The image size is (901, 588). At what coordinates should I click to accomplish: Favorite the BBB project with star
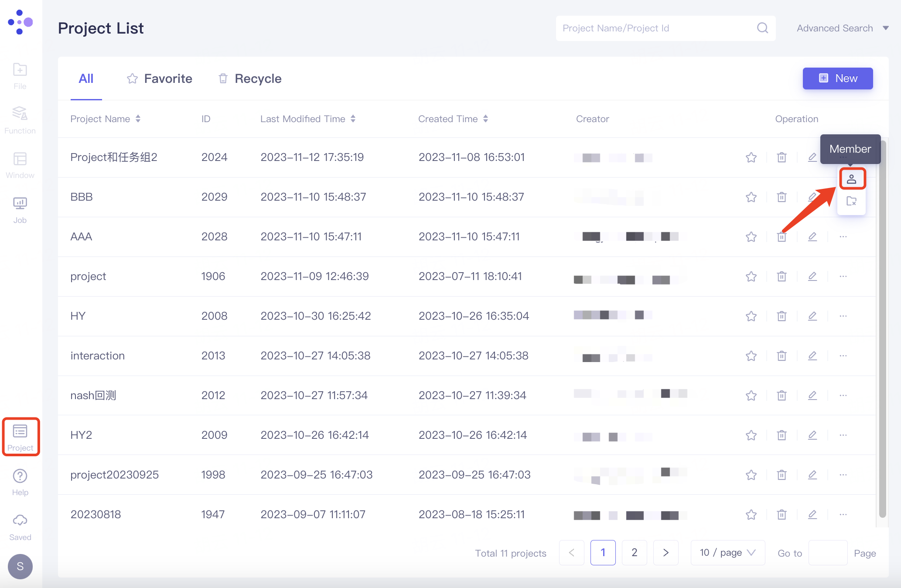[751, 197]
